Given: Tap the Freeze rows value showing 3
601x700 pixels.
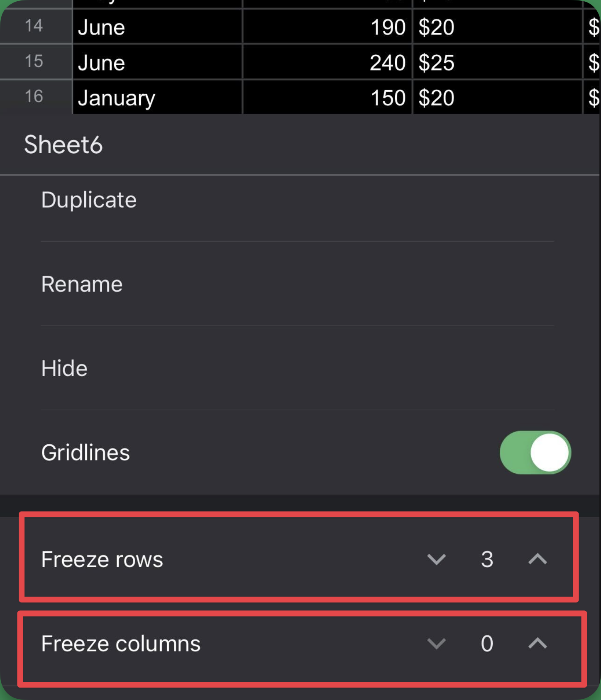Looking at the screenshot, I should coord(488,560).
